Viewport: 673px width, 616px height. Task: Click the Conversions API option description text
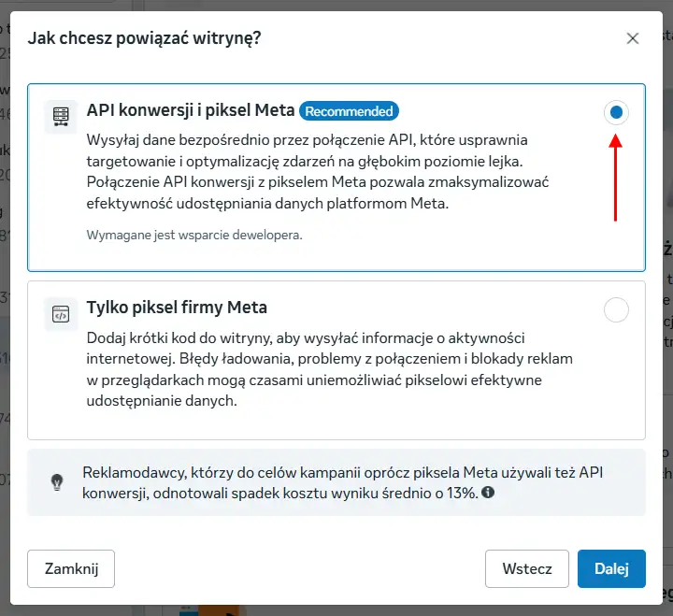point(318,172)
